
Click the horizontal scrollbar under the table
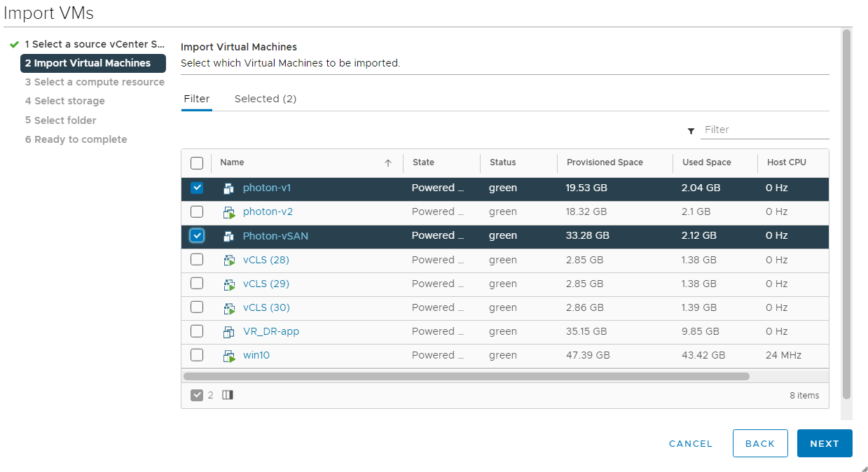(x=466, y=376)
